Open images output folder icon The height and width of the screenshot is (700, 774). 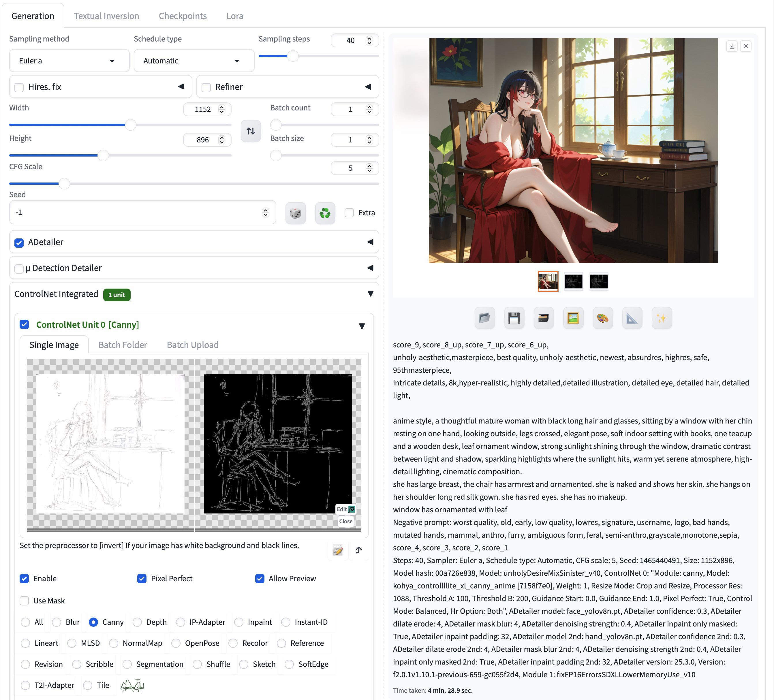[x=484, y=318]
